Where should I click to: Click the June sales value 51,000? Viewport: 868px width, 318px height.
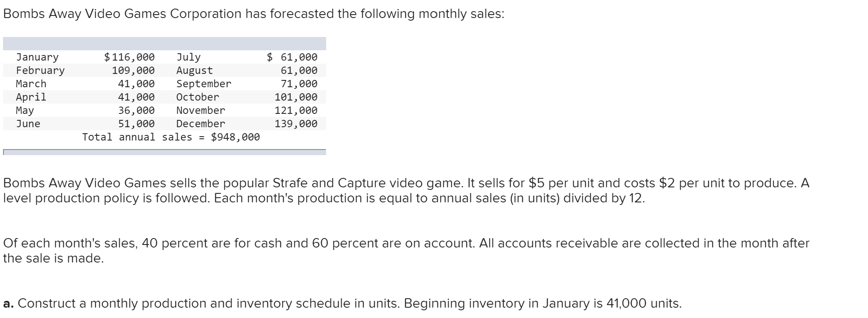pos(136,124)
